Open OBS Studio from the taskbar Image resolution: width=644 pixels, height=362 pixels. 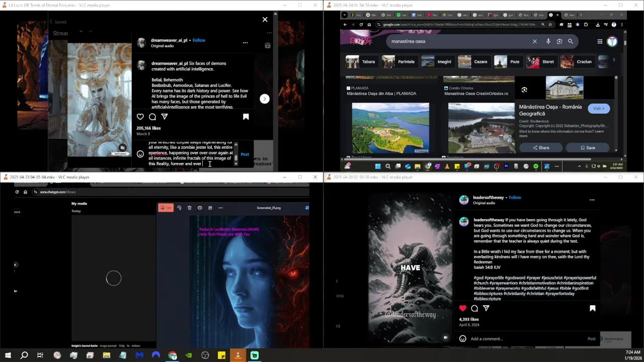pos(205,355)
